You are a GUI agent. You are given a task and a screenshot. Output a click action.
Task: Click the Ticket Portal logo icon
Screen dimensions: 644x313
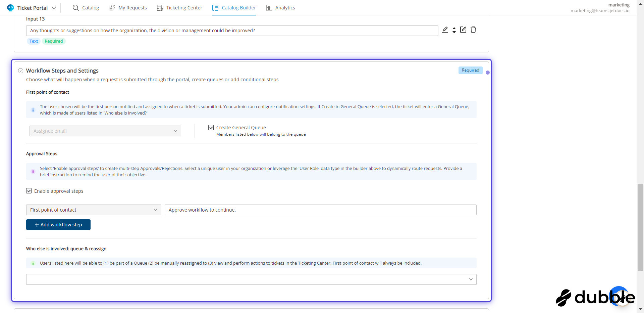click(10, 8)
